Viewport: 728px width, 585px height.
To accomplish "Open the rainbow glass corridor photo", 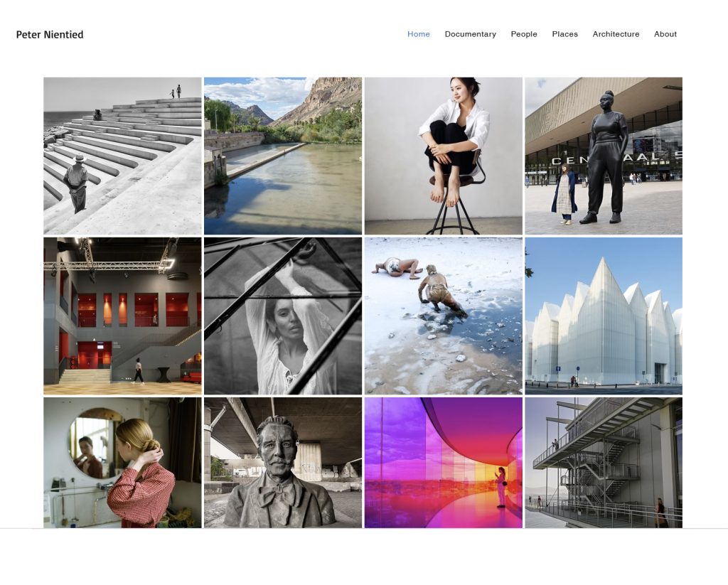I will click(x=444, y=463).
